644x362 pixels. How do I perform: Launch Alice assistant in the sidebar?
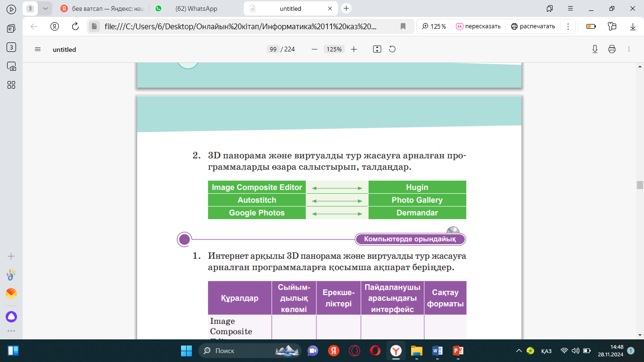coord(11,317)
